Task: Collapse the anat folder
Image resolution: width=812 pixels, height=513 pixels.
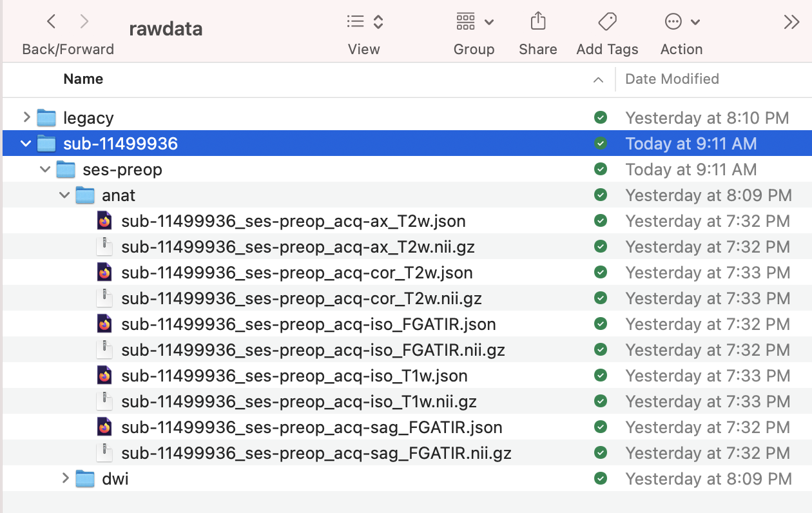Action: tap(63, 195)
